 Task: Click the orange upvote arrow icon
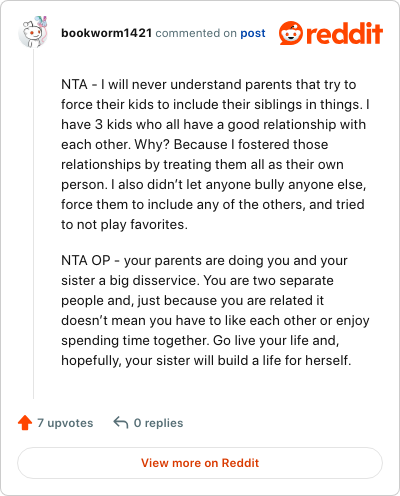25,423
